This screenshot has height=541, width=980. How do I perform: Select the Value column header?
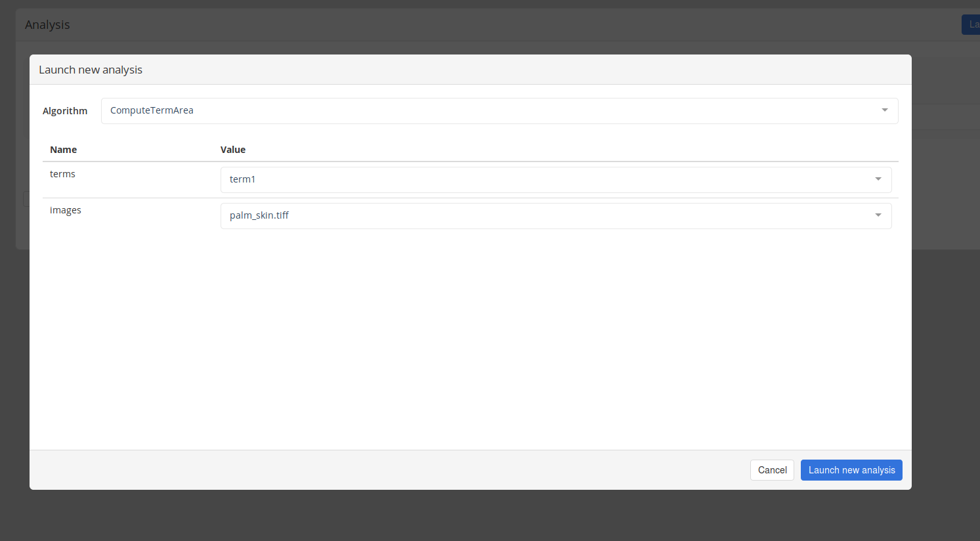[233, 150]
